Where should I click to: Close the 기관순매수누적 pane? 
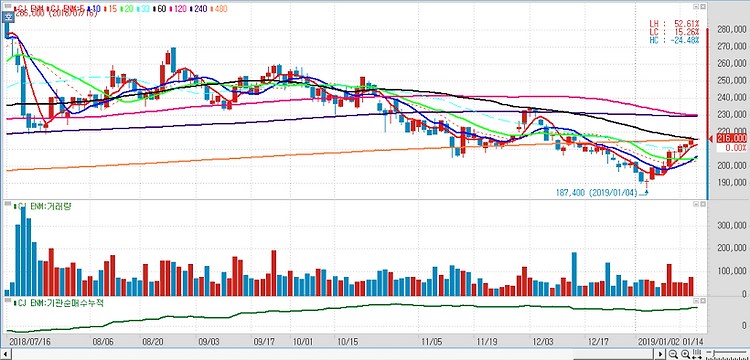703,301
